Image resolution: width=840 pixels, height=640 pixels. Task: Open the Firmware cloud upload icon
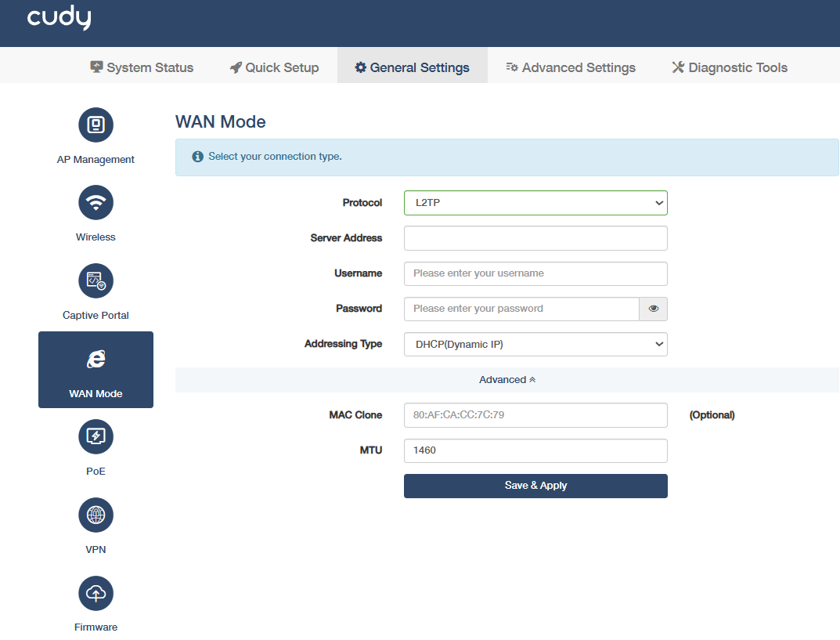click(96, 593)
